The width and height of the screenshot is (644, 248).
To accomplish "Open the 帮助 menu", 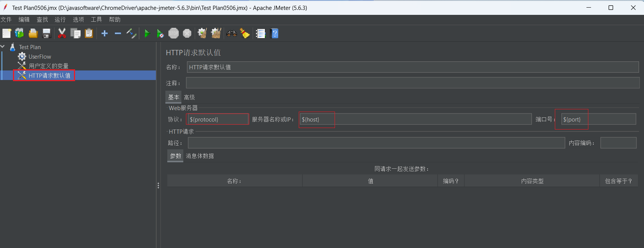I will (115, 19).
